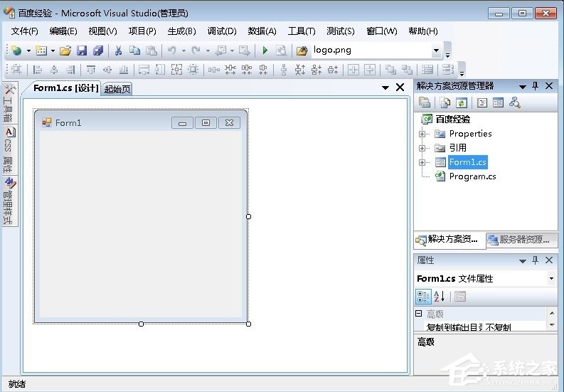Expand the Properties node in solution tree
Screen dimensions: 564x392
click(x=422, y=134)
